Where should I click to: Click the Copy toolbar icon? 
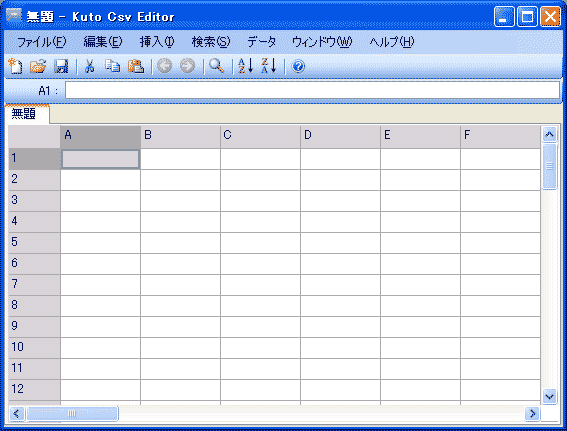click(x=112, y=66)
